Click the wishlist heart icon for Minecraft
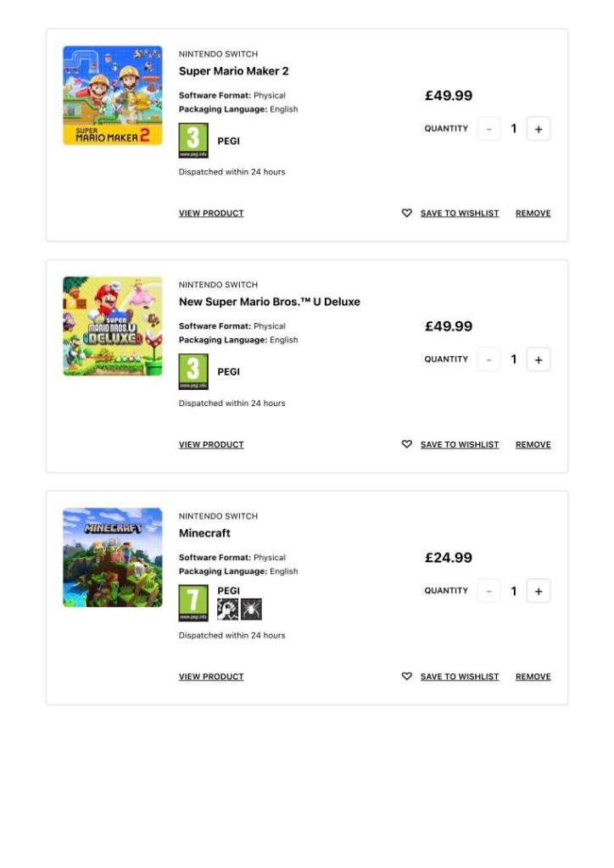The image size is (614, 868). (x=407, y=676)
